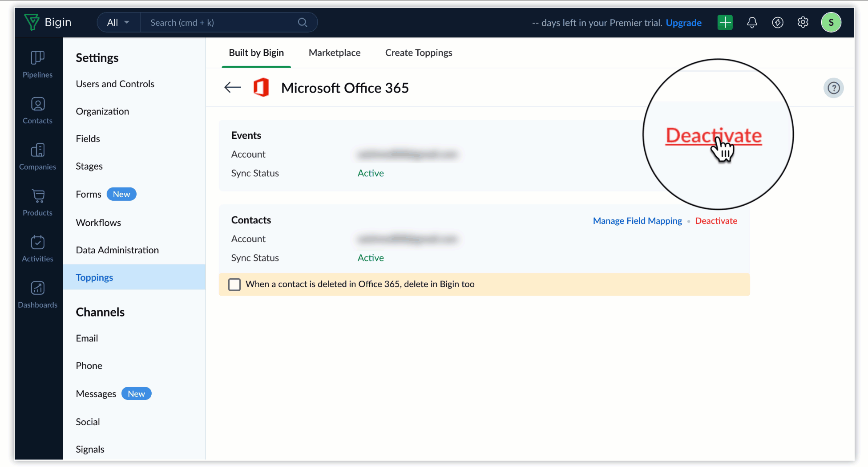This screenshot has height=467, width=868.
Task: Open settings gear icon in header
Action: (x=803, y=22)
